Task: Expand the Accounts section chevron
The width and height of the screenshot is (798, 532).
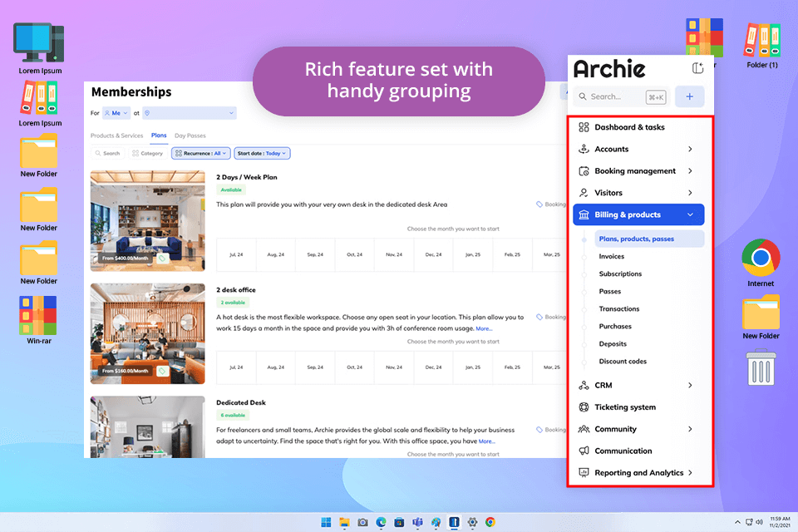Action: (x=690, y=149)
